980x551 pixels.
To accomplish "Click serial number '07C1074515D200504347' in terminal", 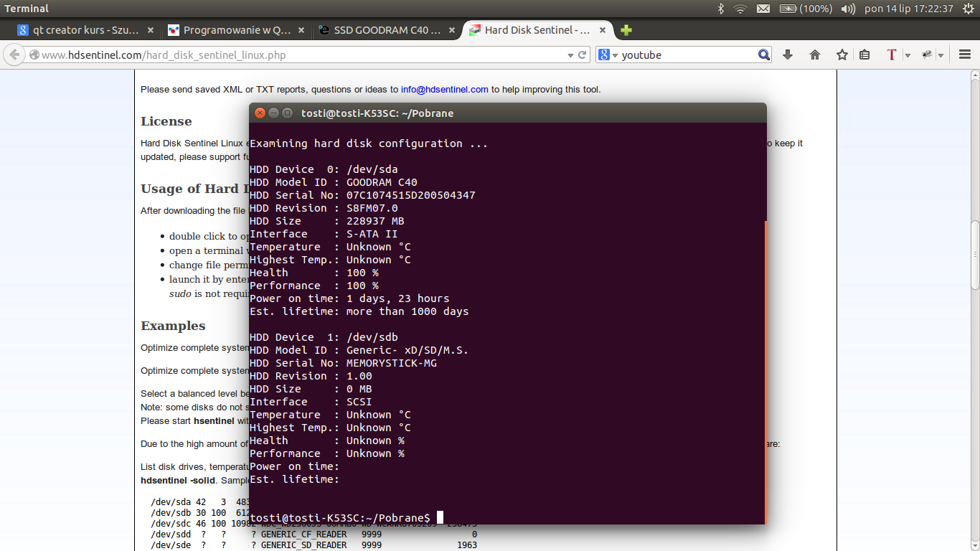I will pos(411,195).
